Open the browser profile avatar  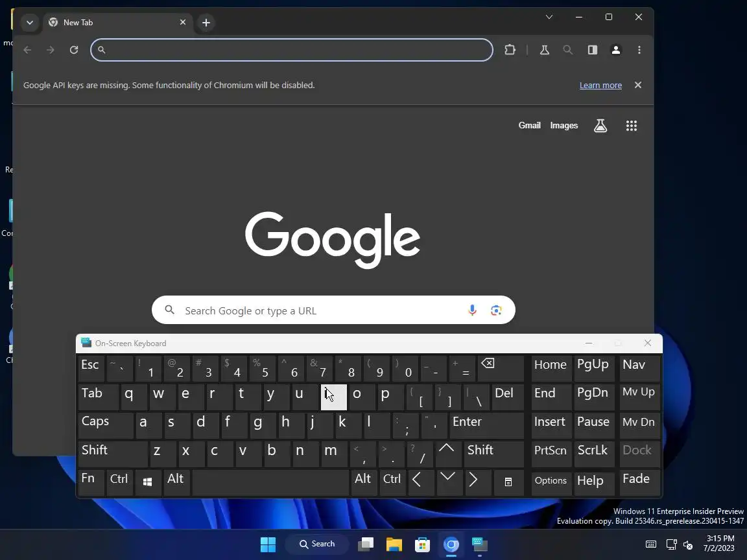click(615, 49)
